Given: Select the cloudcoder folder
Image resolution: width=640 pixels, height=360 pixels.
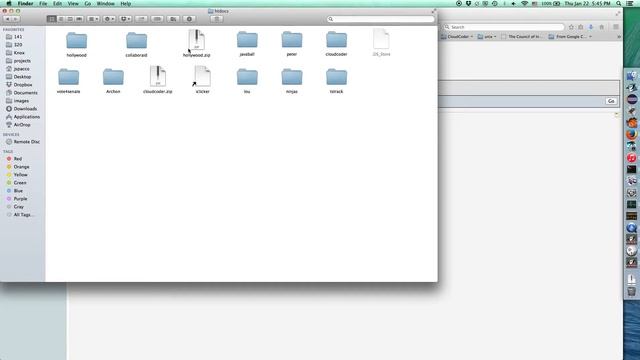Looking at the screenshot, I should pyautogui.click(x=336, y=43).
